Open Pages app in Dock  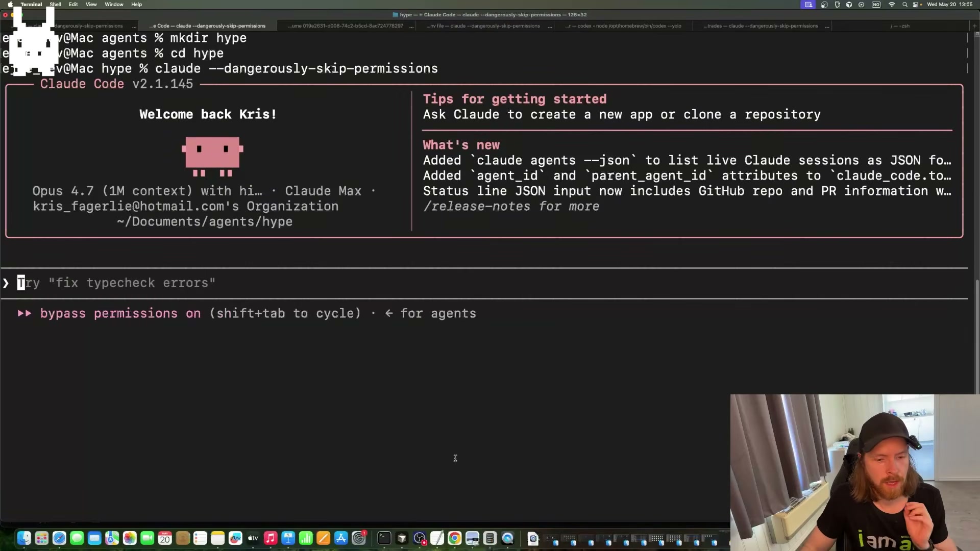pyautogui.click(x=324, y=538)
